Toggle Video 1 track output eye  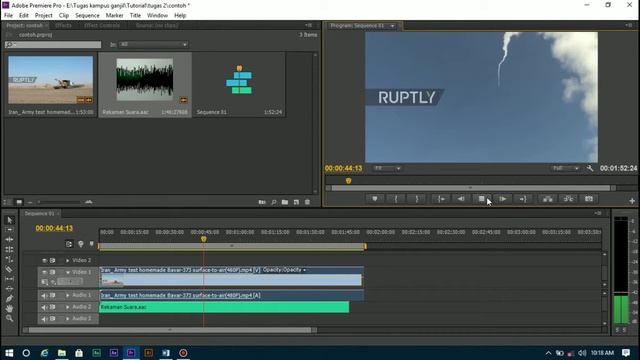tap(44, 272)
